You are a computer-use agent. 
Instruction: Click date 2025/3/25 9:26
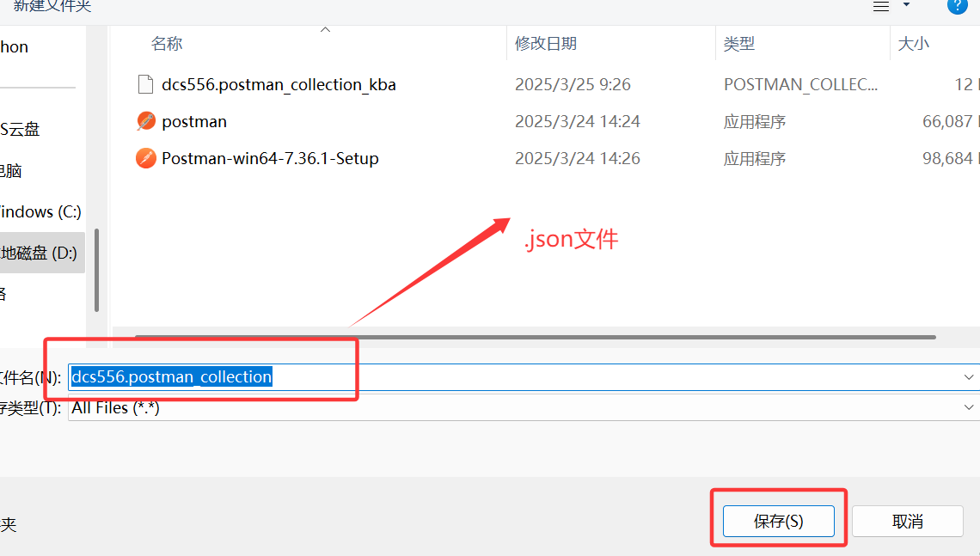(x=573, y=84)
